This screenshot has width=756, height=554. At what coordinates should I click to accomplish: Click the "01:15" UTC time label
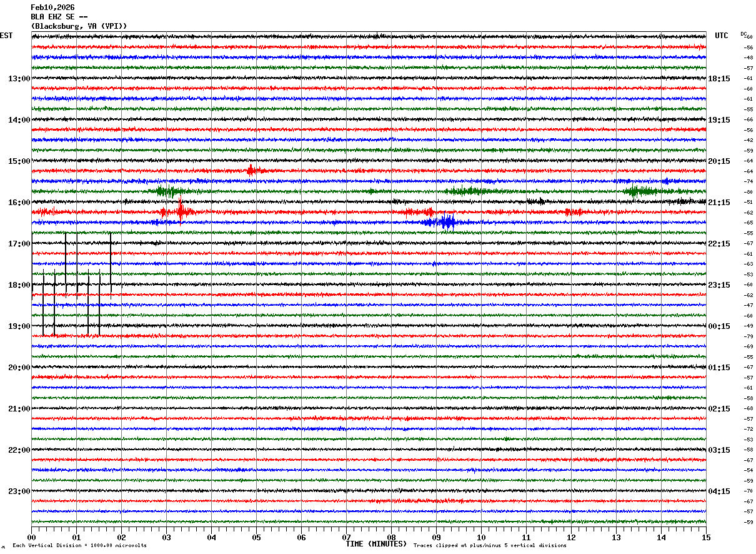pos(719,368)
